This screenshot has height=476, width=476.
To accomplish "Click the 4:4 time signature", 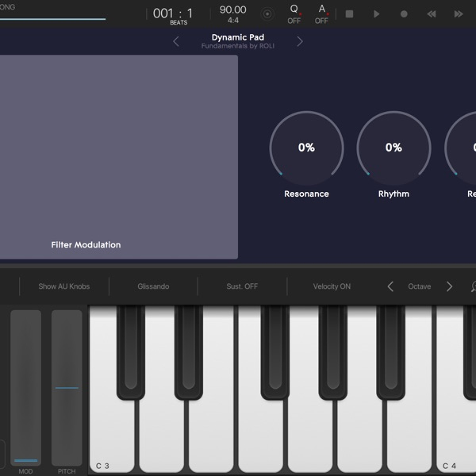I will (x=233, y=20).
